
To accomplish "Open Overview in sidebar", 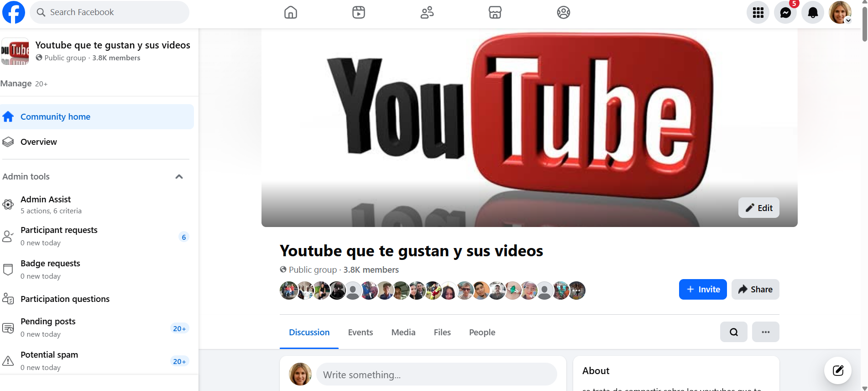I will click(97, 142).
